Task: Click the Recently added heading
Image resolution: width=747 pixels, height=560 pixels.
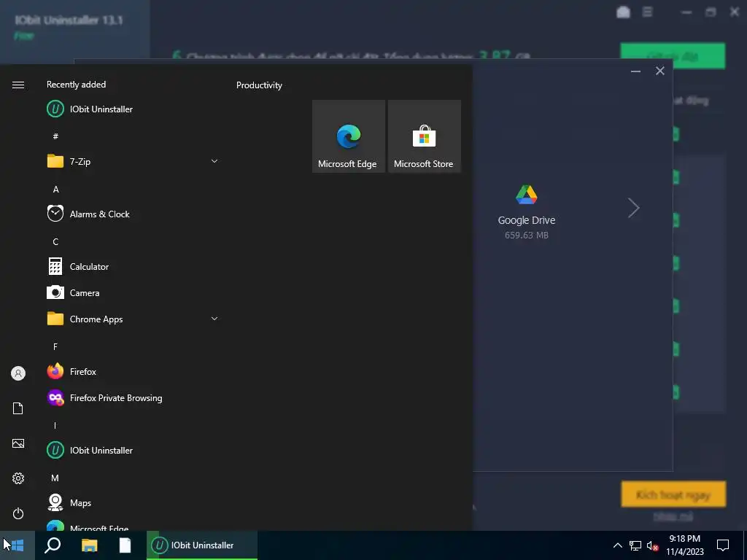Action: coord(76,85)
